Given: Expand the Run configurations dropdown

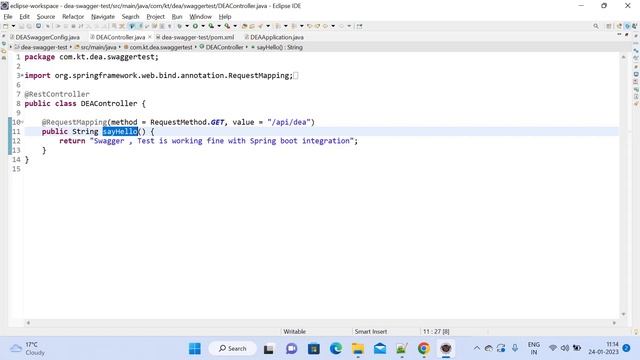Looking at the screenshot, I should [203, 26].
